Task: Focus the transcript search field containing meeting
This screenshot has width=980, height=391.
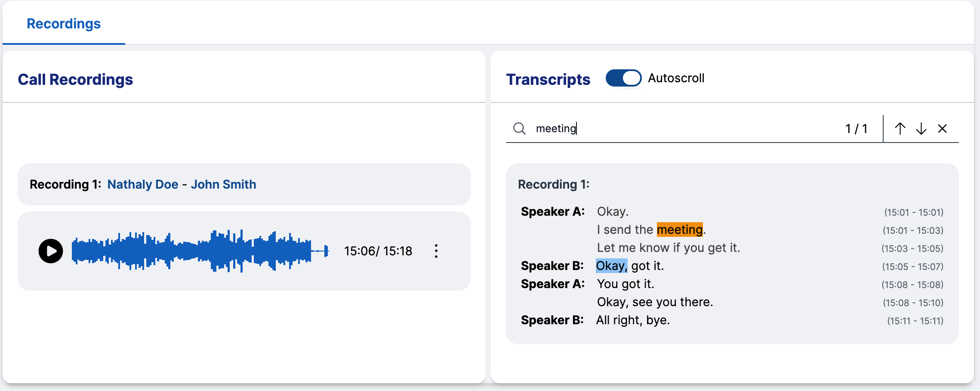Action: click(x=684, y=128)
